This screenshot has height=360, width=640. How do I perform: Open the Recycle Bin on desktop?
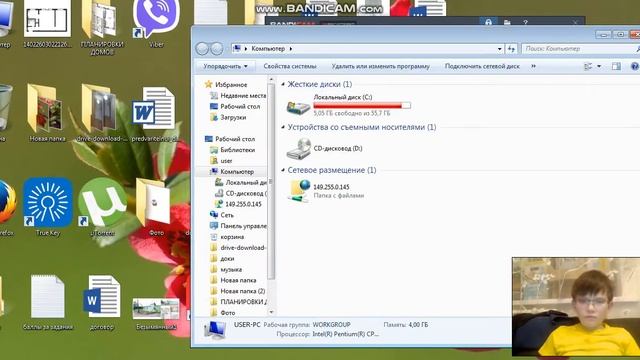[5, 112]
